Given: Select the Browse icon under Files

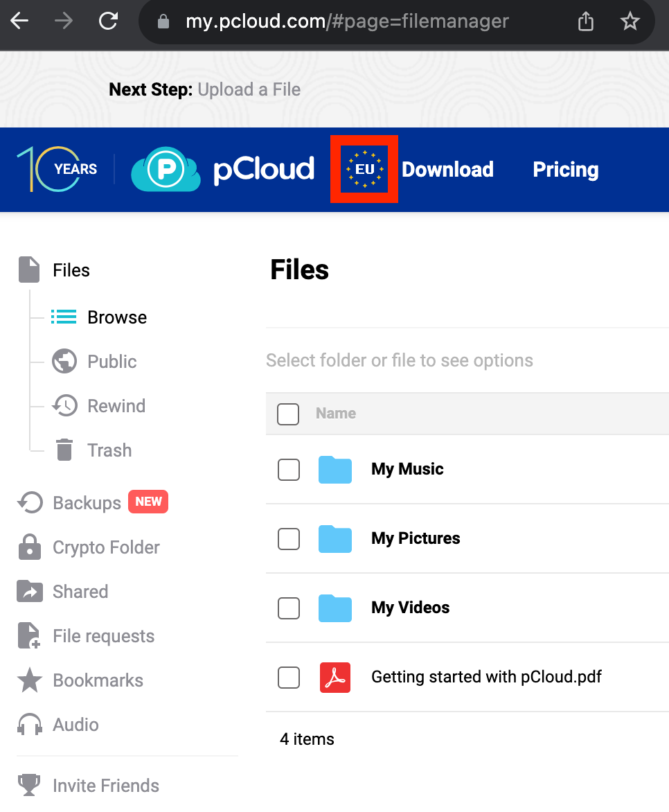Looking at the screenshot, I should (x=64, y=317).
